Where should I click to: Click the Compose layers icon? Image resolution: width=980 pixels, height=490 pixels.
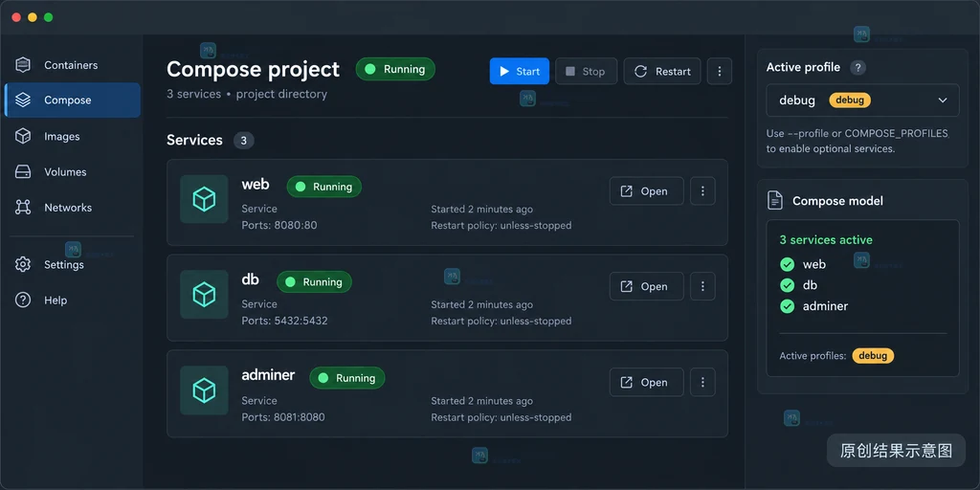pos(23,100)
